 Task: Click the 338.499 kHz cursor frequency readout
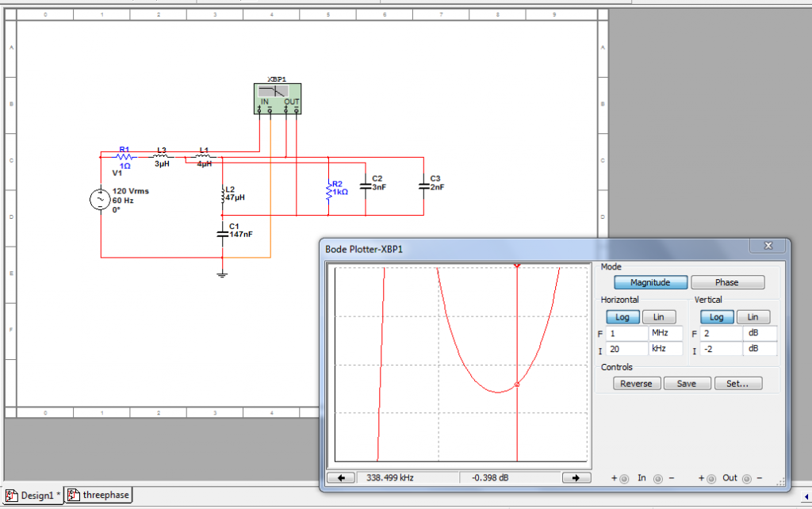(390, 477)
